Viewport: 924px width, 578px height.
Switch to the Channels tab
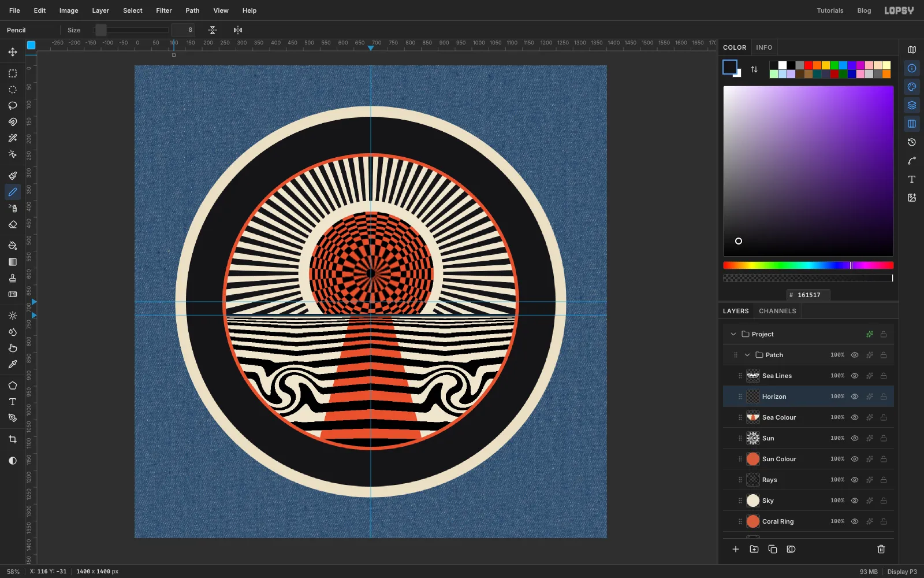(777, 311)
